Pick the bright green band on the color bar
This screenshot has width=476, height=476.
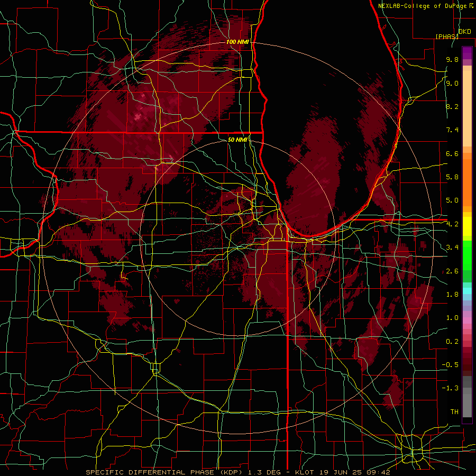pyautogui.click(x=467, y=255)
